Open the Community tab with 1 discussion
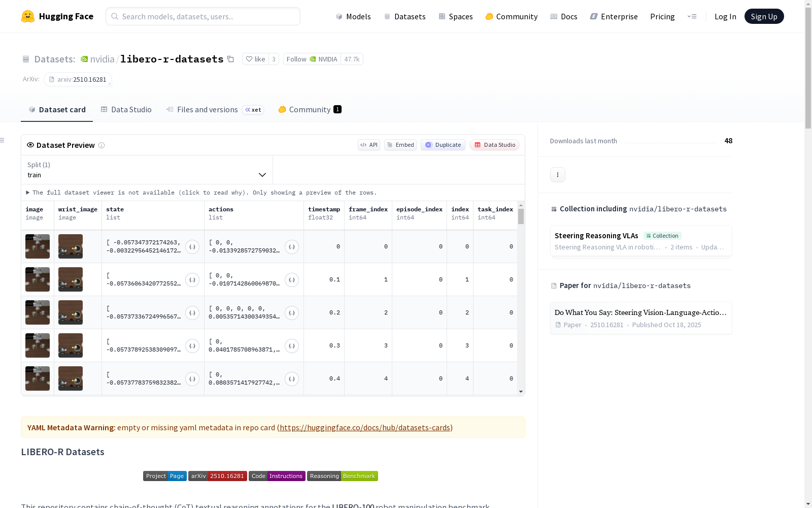This screenshot has width=812, height=508. click(310, 110)
